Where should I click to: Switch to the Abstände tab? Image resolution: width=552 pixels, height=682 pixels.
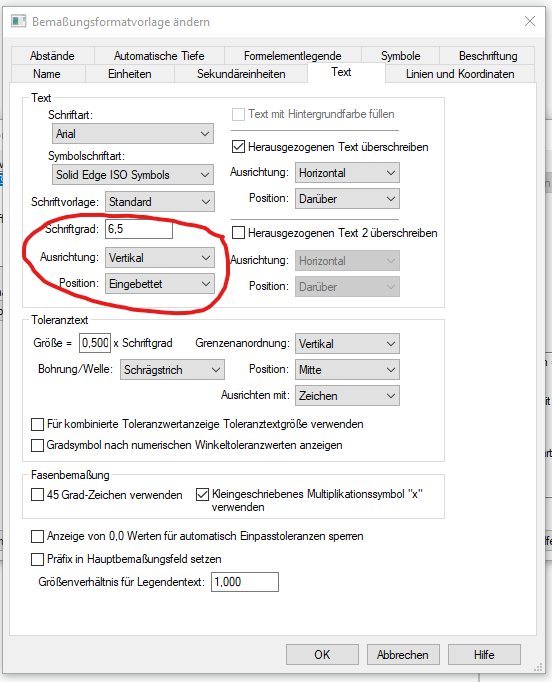(x=52, y=56)
